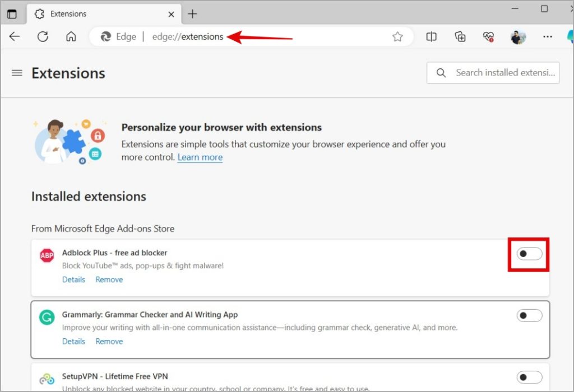Open the profile avatar menu
This screenshot has height=392, width=574.
point(518,37)
